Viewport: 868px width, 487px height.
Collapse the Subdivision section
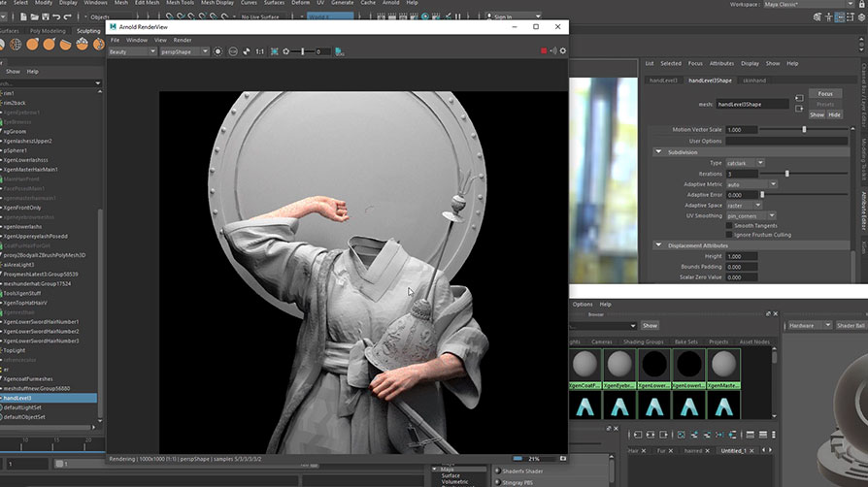point(658,152)
